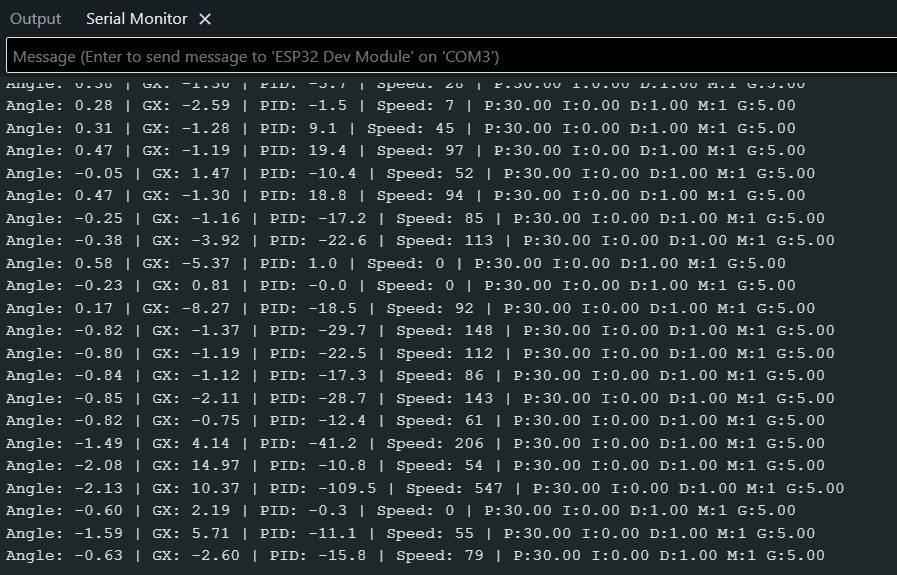Select the line with PID: -12.4

[x=415, y=421]
